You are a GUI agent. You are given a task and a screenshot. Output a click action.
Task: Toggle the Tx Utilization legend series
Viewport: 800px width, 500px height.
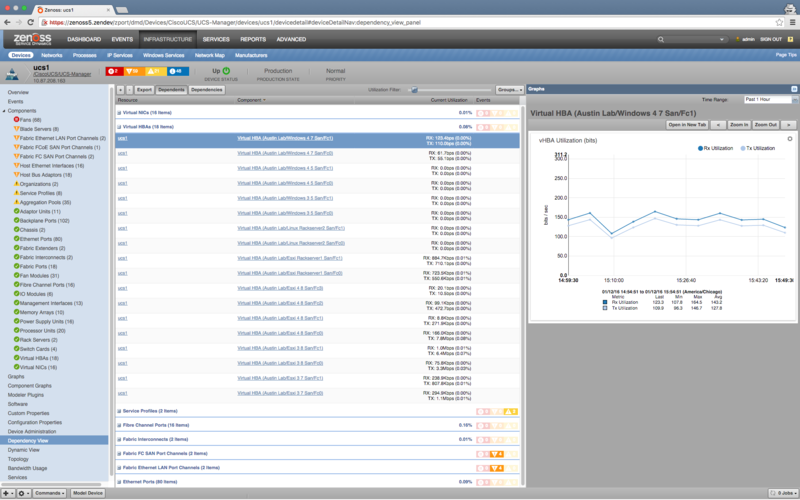click(x=758, y=148)
